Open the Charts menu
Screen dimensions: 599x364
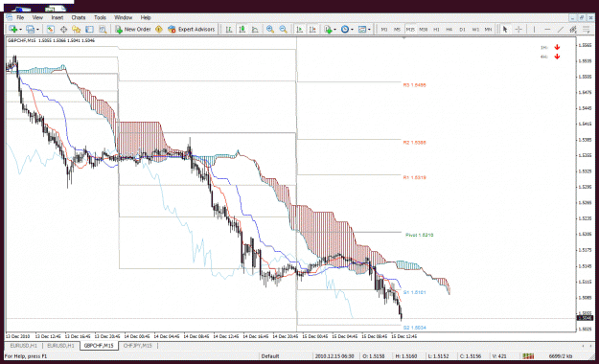point(79,17)
